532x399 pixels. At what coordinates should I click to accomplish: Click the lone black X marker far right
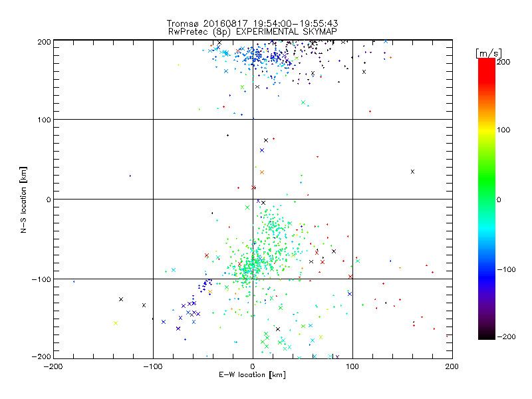coord(412,172)
